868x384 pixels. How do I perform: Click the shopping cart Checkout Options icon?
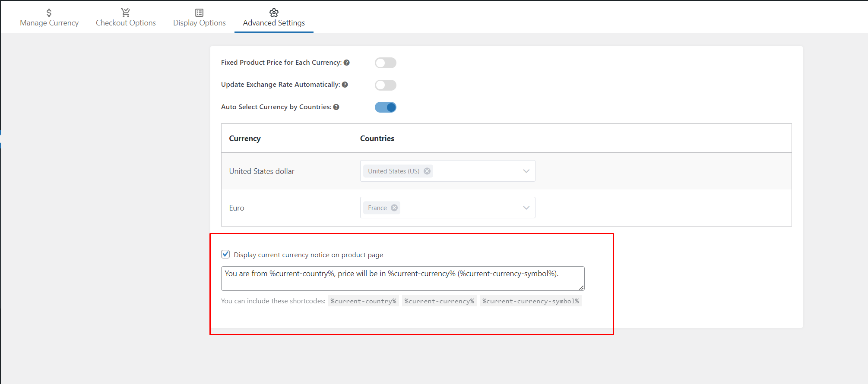click(126, 13)
